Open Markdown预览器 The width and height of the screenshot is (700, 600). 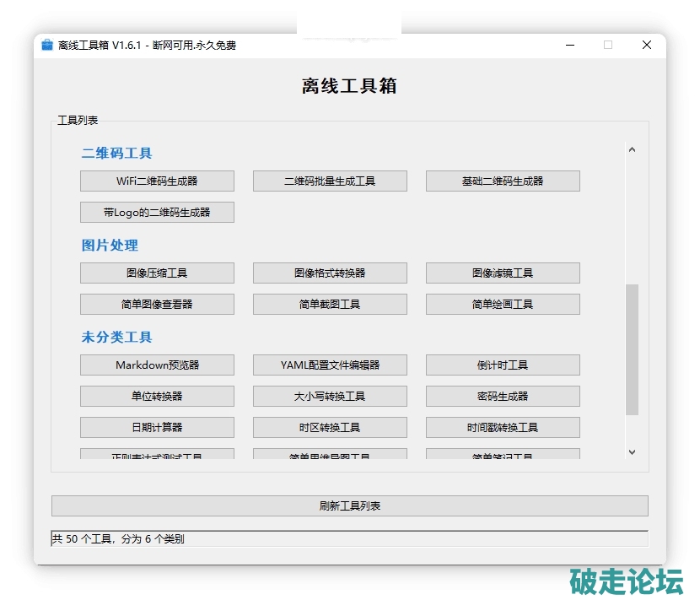pos(157,365)
